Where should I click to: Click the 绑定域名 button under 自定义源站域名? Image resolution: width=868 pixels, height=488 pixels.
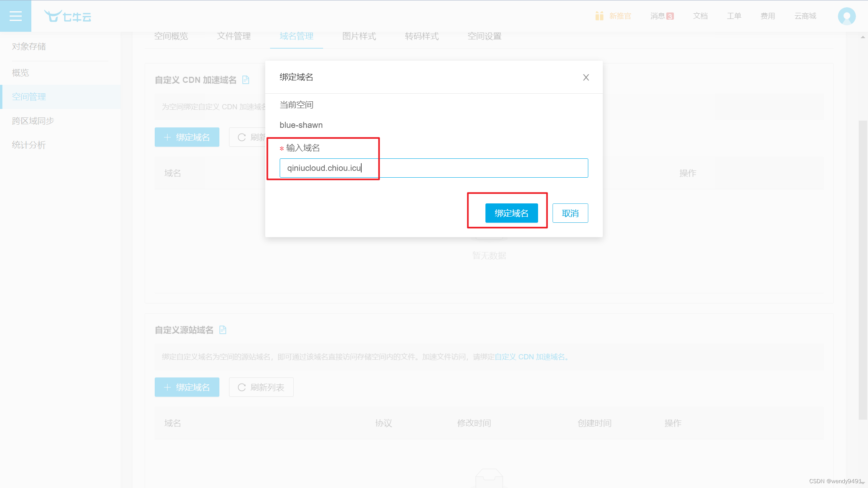(x=187, y=388)
